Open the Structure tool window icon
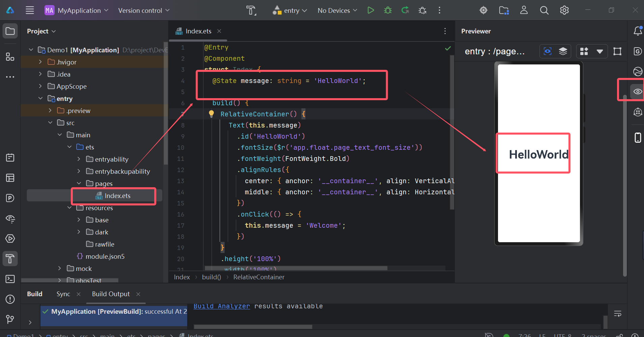The image size is (644, 337). point(10,57)
